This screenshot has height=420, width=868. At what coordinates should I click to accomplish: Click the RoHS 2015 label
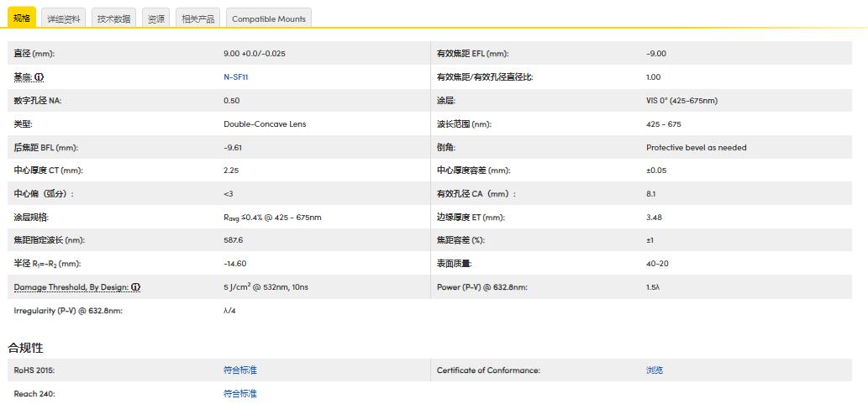[x=34, y=370]
